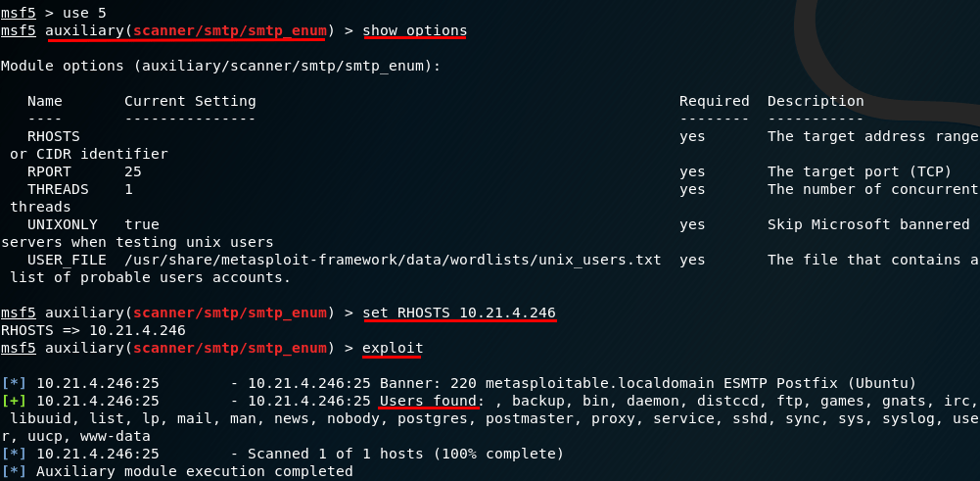The height and width of the screenshot is (481, 980).
Task: Click the RPORT value 25
Action: point(133,171)
